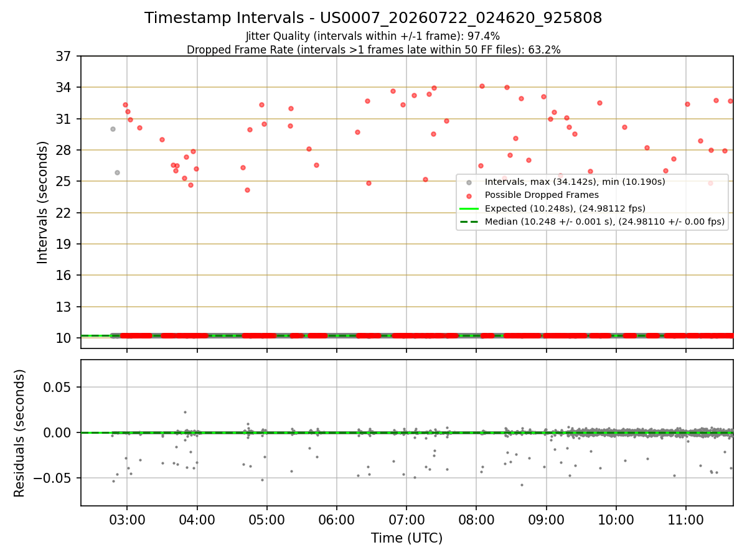Select the red Possible Dropped Frames legend marker
Viewport: 747px width, 560px height.
469,195
